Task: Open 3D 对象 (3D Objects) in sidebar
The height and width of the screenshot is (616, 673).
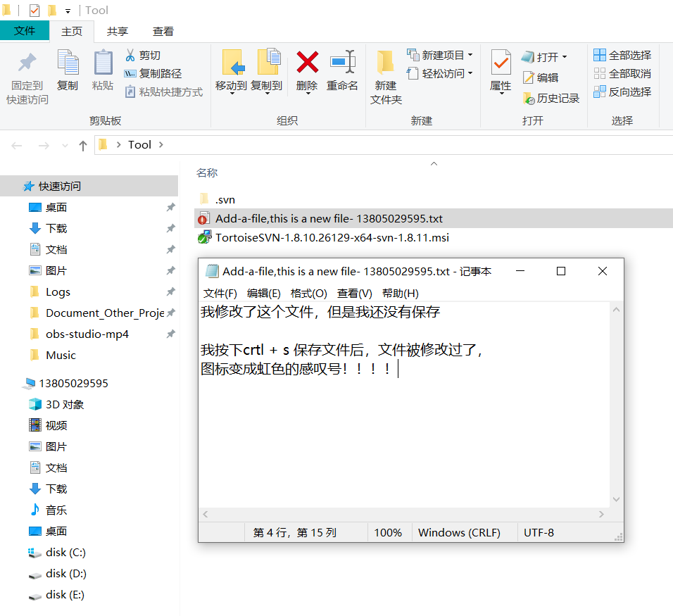Action: [64, 404]
